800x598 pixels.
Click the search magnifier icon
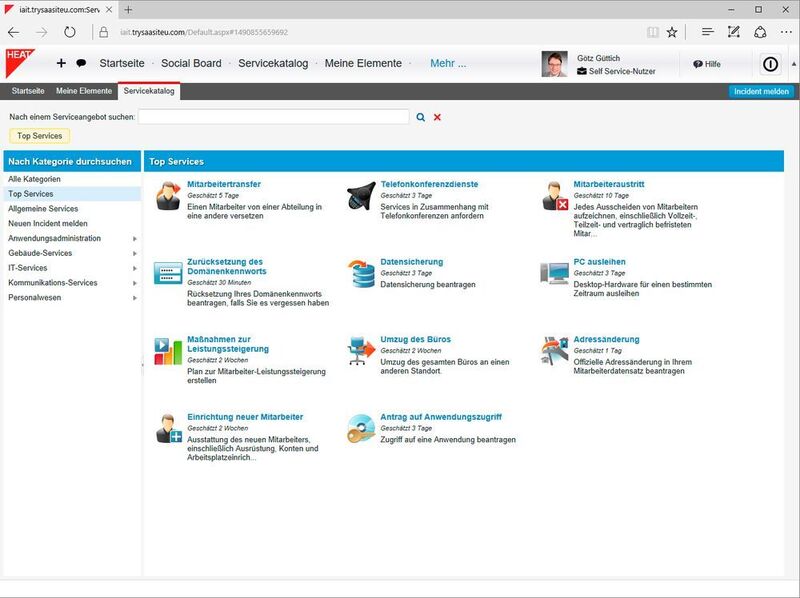pyautogui.click(x=420, y=117)
